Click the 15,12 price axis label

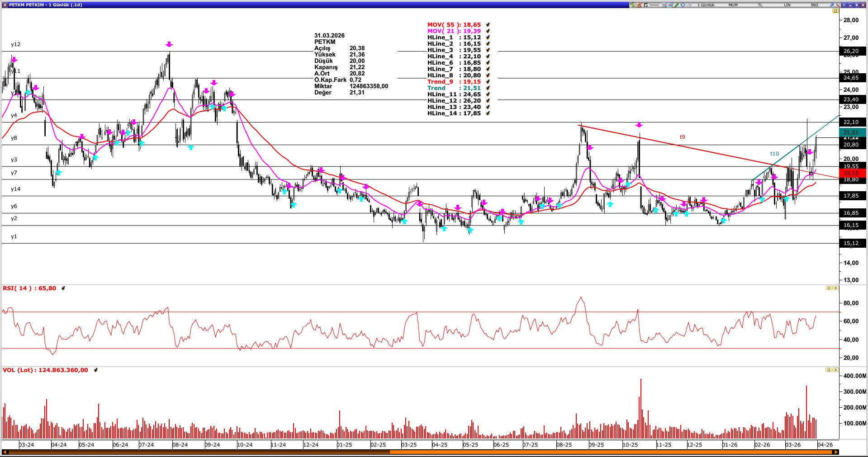point(853,243)
